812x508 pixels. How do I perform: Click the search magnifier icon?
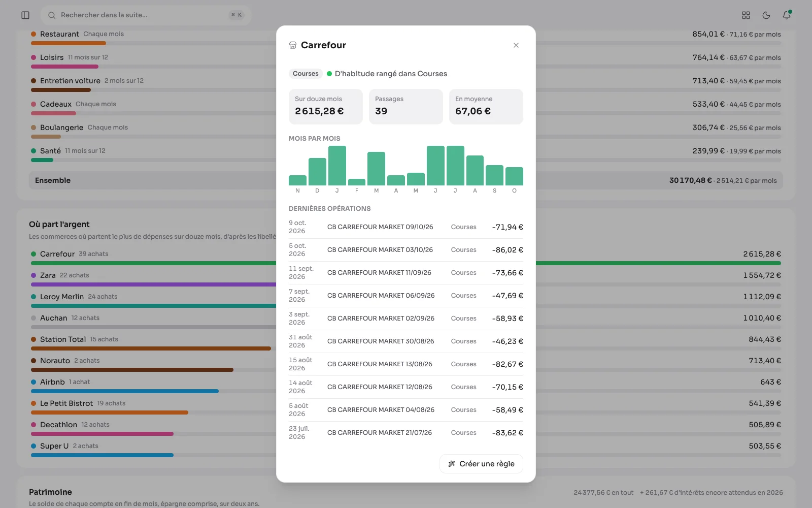(52, 15)
